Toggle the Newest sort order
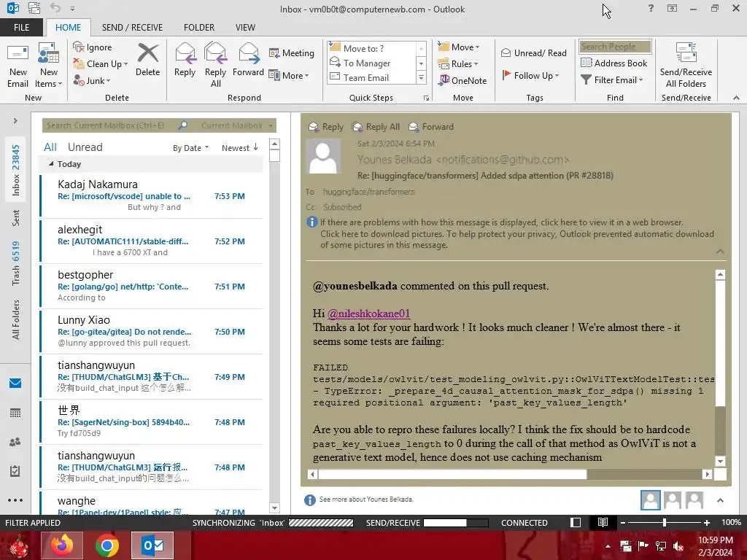Viewport: 747px width, 560px height. click(239, 148)
